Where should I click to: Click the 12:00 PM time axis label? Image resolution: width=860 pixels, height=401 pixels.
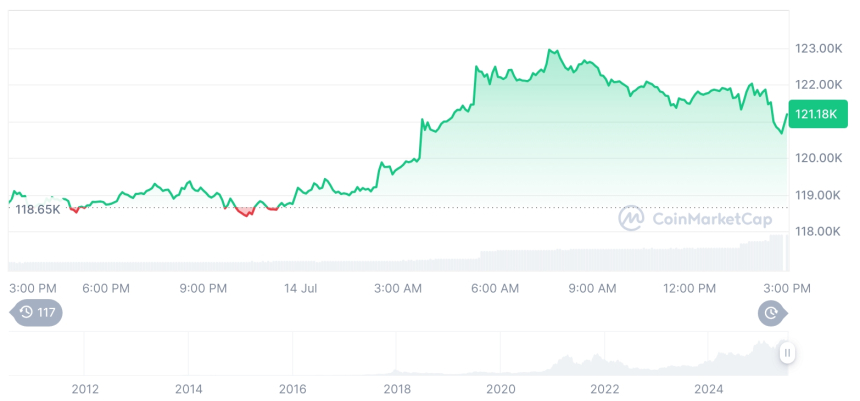[x=690, y=288]
